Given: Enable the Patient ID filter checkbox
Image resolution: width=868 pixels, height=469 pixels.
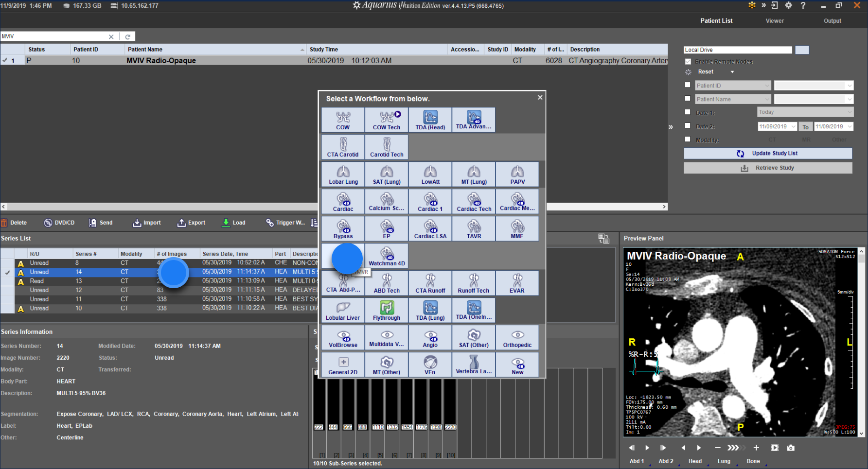Looking at the screenshot, I should click(688, 85).
